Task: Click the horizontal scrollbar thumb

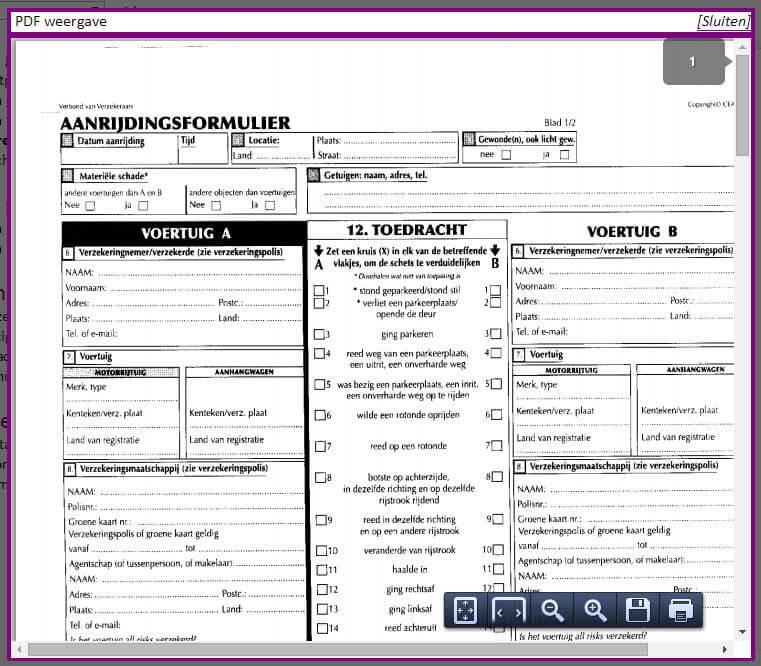Action: click(337, 649)
